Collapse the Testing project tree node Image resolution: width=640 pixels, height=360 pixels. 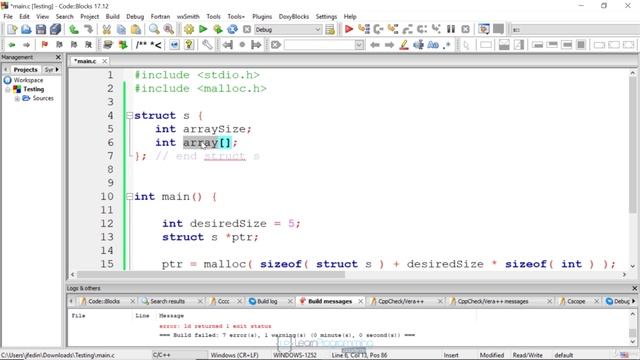8,89
